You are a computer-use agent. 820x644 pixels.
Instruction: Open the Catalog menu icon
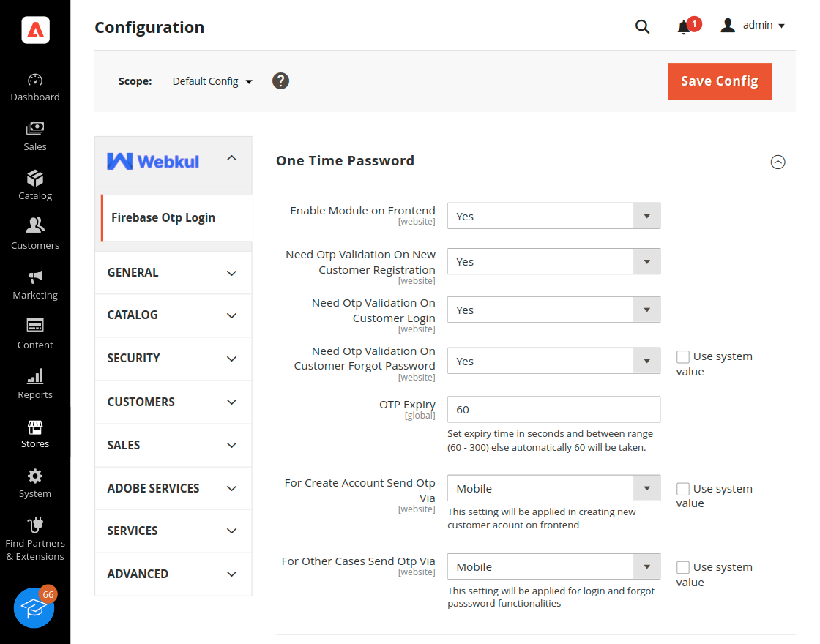tap(34, 183)
